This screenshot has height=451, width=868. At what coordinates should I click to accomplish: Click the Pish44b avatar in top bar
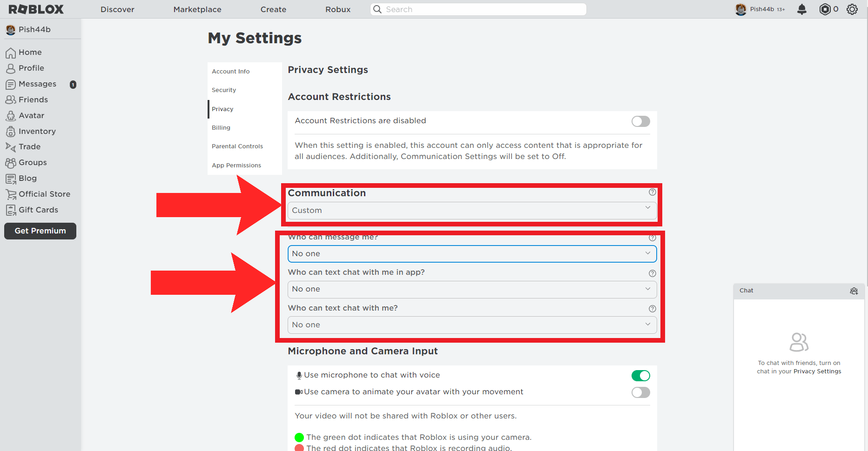point(741,9)
